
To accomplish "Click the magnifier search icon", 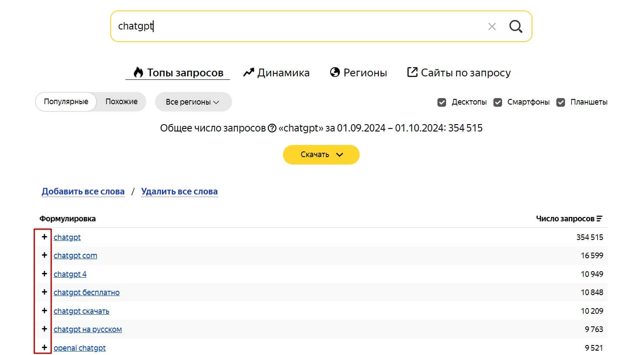I will pyautogui.click(x=516, y=26).
